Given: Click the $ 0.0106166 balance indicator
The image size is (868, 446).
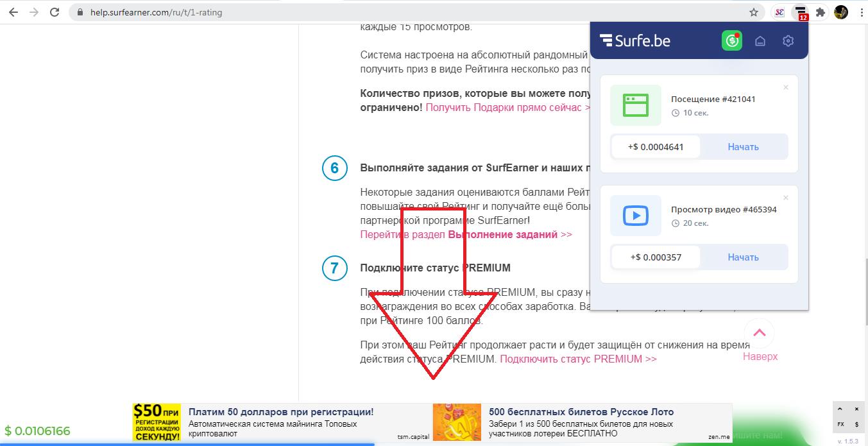Looking at the screenshot, I should [37, 431].
